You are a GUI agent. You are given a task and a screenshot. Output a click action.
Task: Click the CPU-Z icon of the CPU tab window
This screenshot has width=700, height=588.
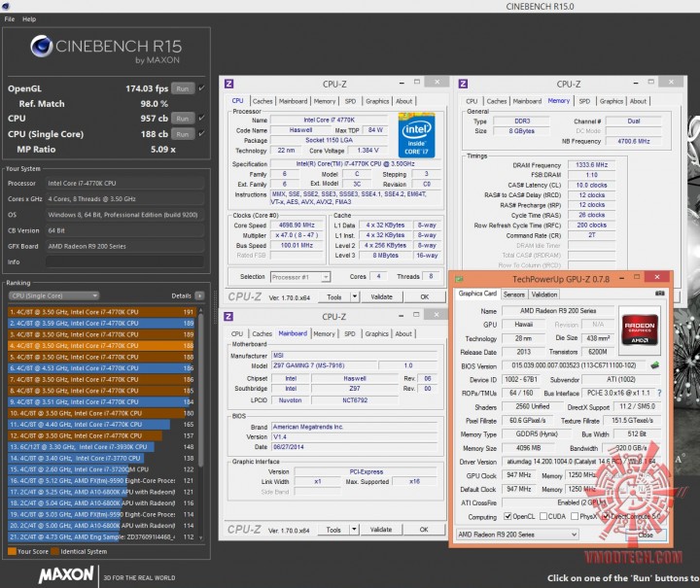229,84
